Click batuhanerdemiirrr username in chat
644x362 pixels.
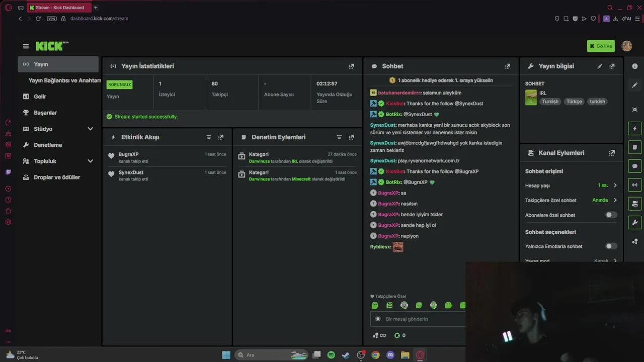coord(399,93)
